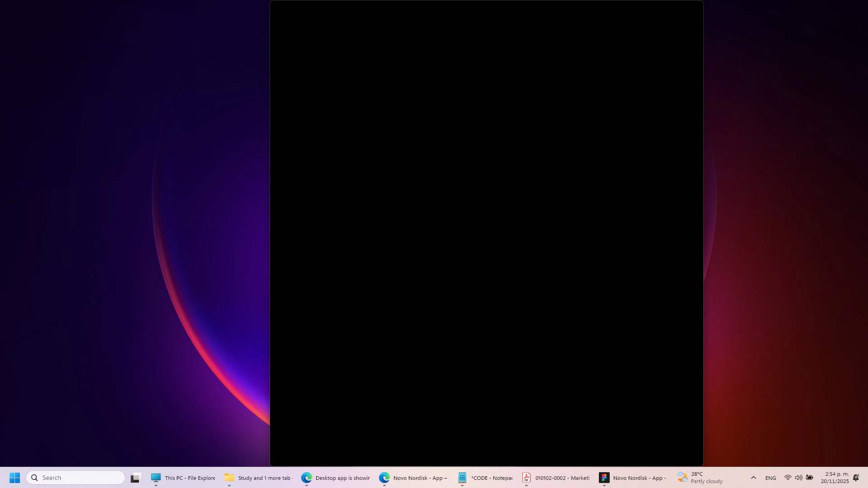Open the volume control flyout
The image size is (868, 488).
pyautogui.click(x=798, y=478)
